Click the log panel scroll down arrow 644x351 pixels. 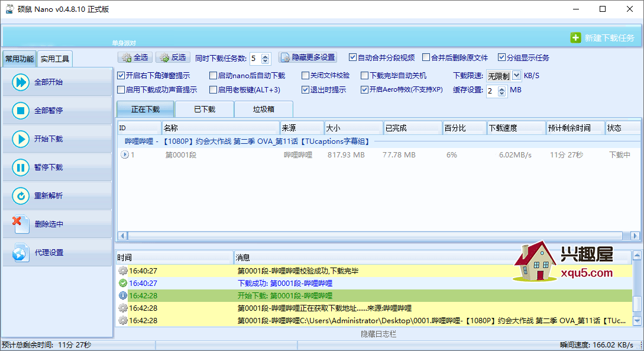(637, 321)
